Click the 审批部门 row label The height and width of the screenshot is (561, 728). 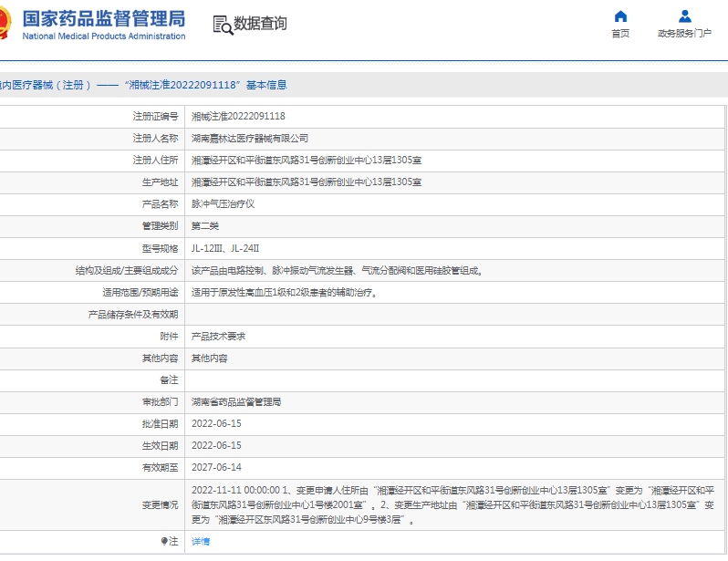[x=161, y=401]
